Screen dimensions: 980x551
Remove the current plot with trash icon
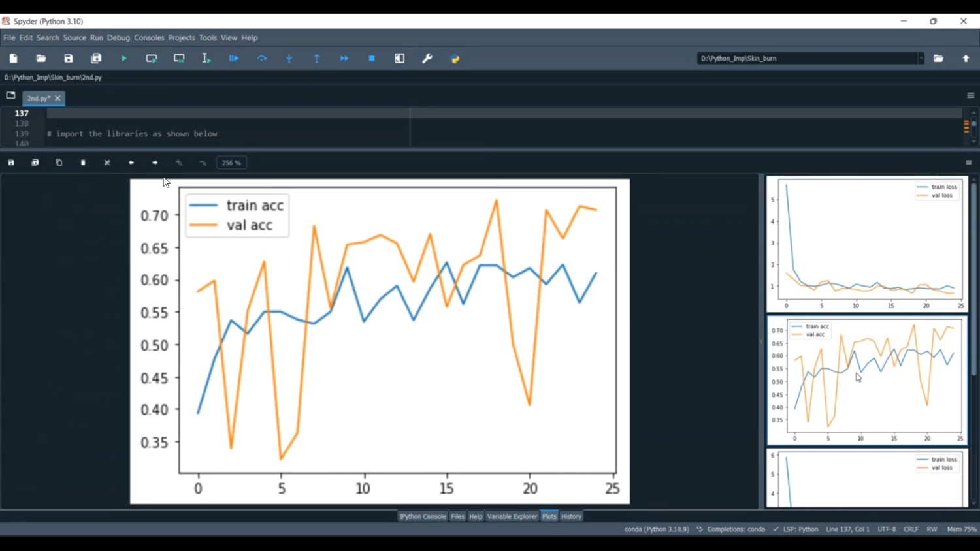coord(83,163)
